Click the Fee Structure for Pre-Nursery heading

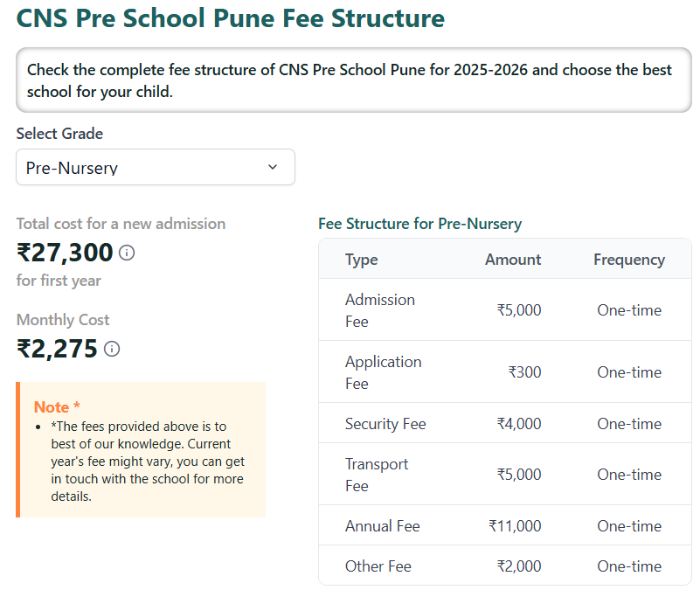click(x=421, y=224)
